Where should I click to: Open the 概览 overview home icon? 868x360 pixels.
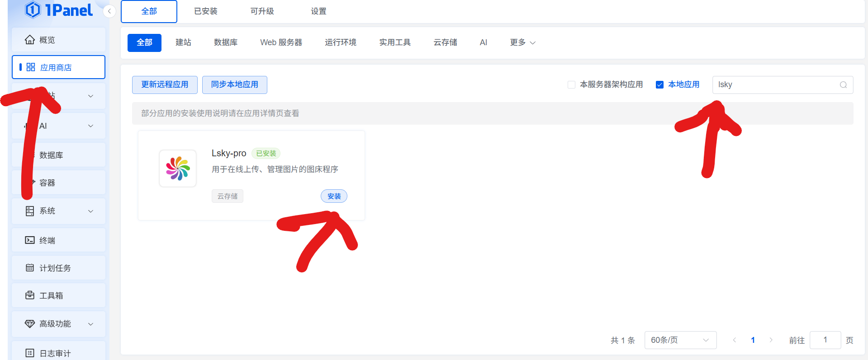tap(30, 40)
